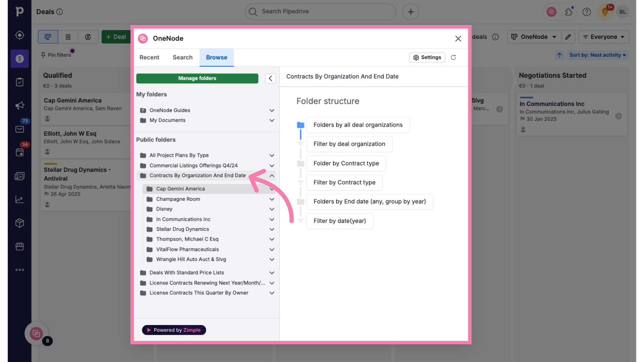The image size is (644, 362).
Task: Expand the Stellar Drug Dynamics subfolder
Action: 271,229
